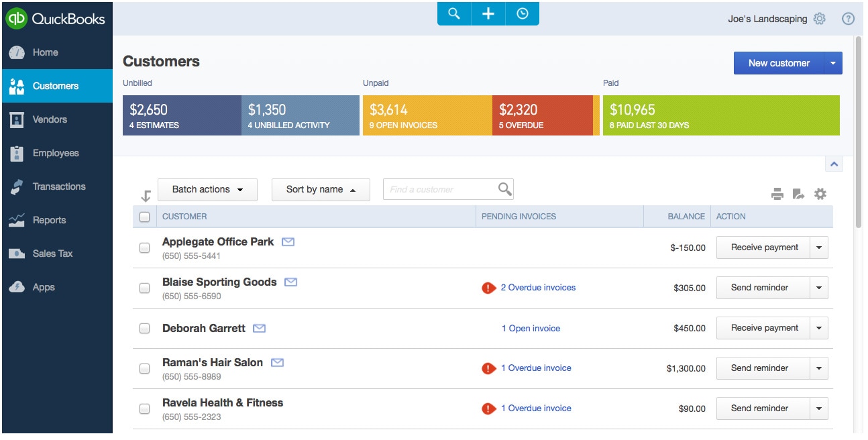This screenshot has width=868, height=440.
Task: Click the Quick Create plus icon
Action: click(x=488, y=13)
